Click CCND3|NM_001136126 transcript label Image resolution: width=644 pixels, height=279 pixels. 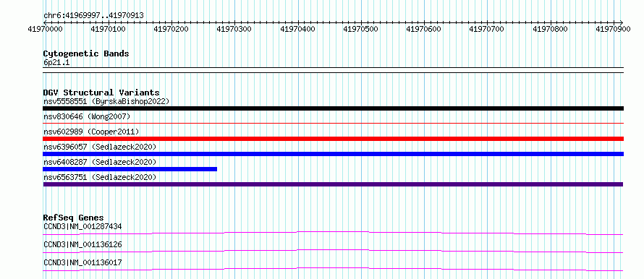coord(82,244)
